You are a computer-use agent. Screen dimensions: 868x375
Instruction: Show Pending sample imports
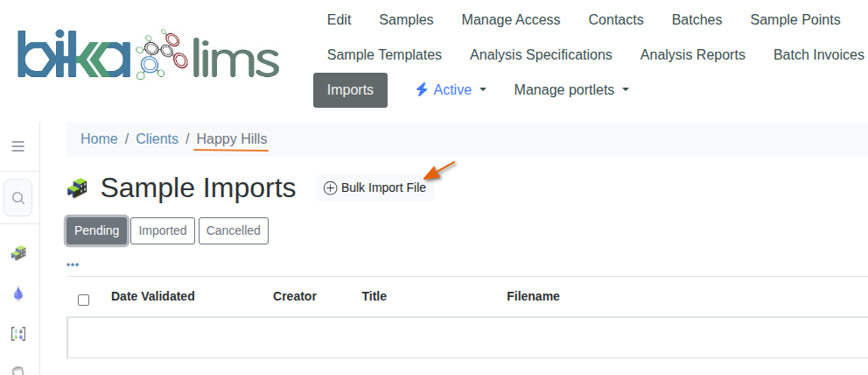pos(96,230)
